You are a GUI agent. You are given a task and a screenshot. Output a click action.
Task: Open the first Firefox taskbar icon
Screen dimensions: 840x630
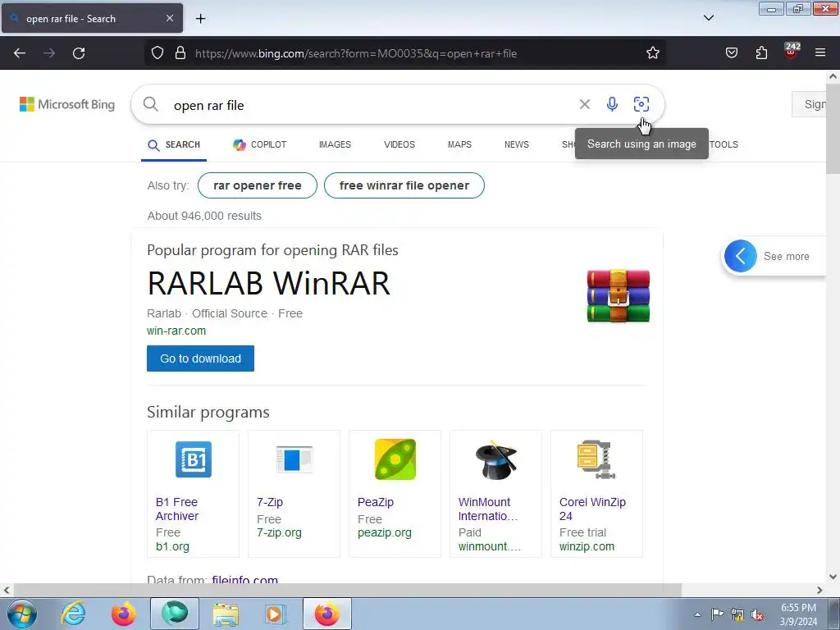tap(124, 614)
